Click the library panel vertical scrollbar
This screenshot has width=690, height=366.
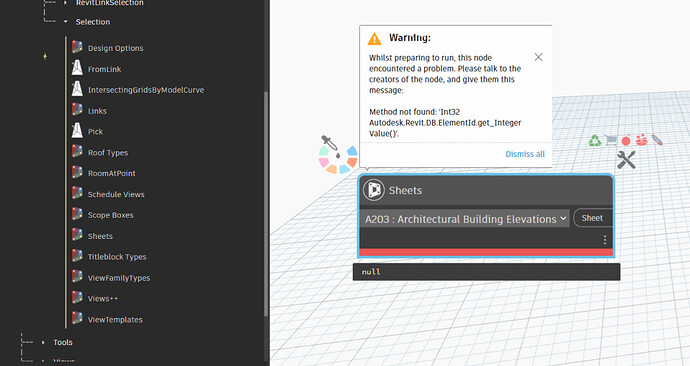point(266,204)
